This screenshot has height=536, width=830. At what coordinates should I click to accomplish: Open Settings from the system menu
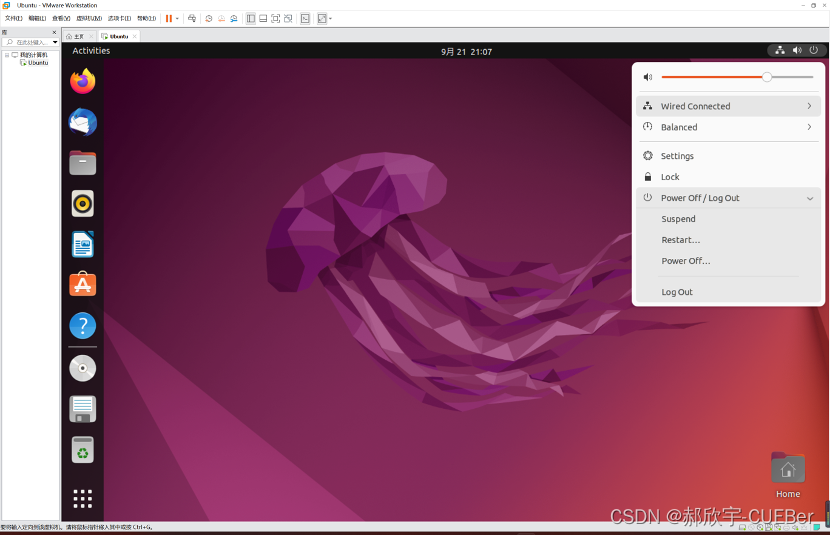[728, 156]
